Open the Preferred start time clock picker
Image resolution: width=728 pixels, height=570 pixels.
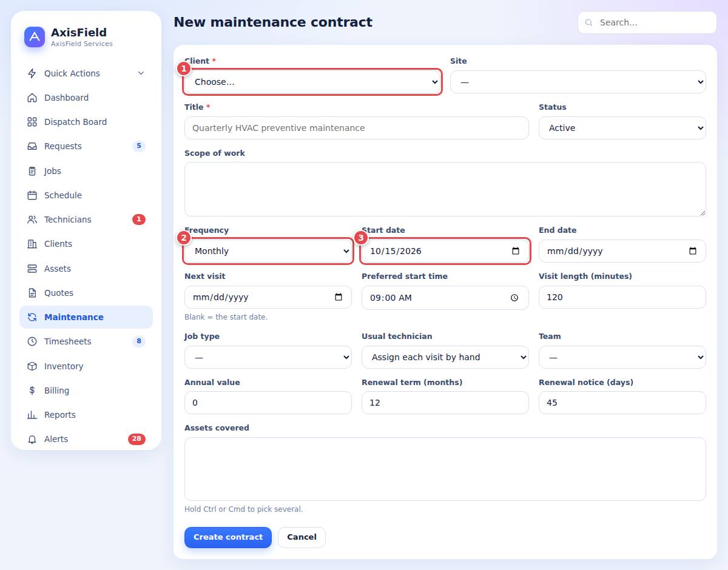[514, 298]
